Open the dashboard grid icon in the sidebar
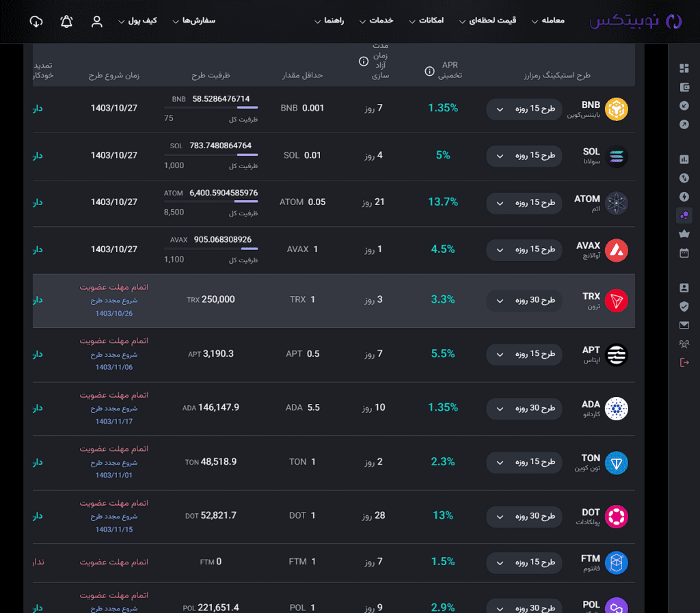 click(x=684, y=68)
